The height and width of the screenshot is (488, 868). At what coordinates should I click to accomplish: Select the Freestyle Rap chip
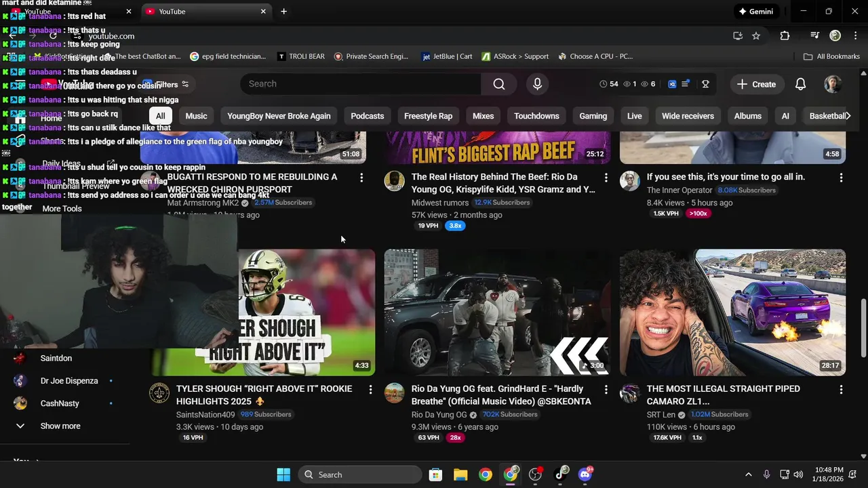(x=428, y=116)
